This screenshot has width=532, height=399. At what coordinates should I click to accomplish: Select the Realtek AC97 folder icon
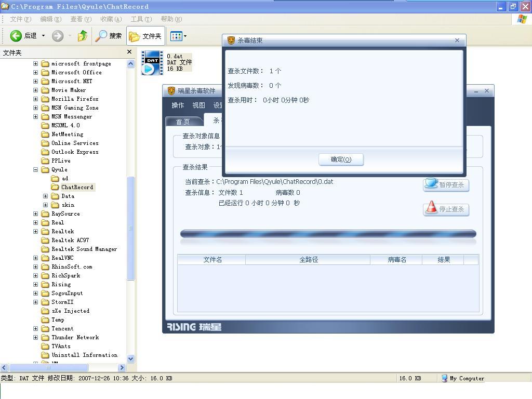(45, 240)
